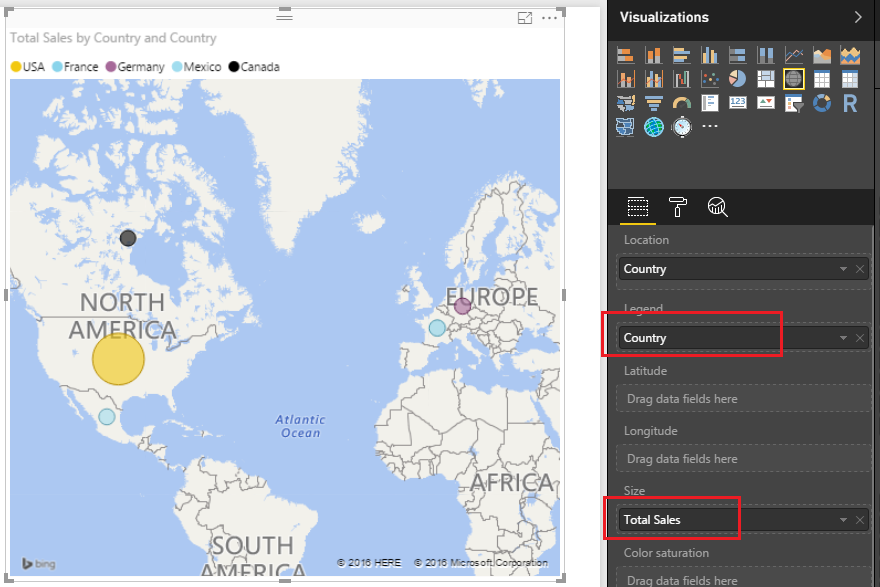This screenshot has width=880, height=587.
Task: Select Line and clustered column chart
Action: point(653,79)
